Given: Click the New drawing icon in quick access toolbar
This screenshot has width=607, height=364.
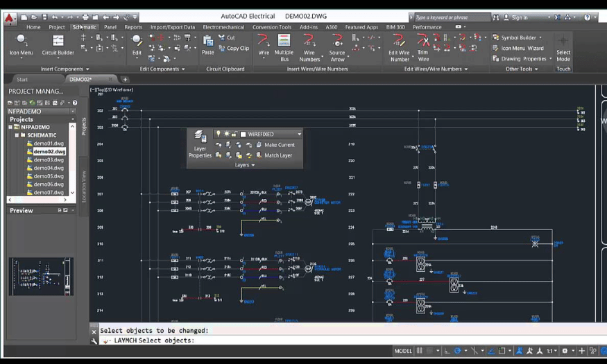Looking at the screenshot, I should 24,17.
